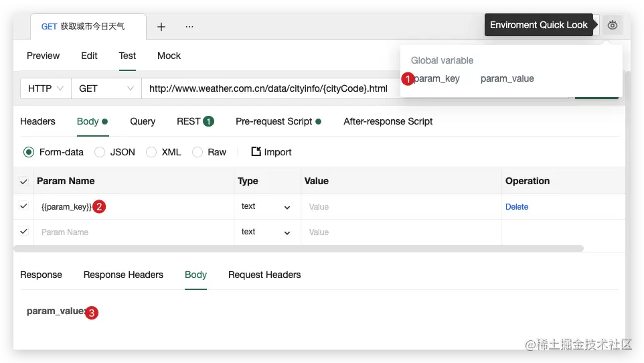The image size is (644, 363).
Task: Click the Value field of {{param_key}} row
Action: pyautogui.click(x=401, y=207)
